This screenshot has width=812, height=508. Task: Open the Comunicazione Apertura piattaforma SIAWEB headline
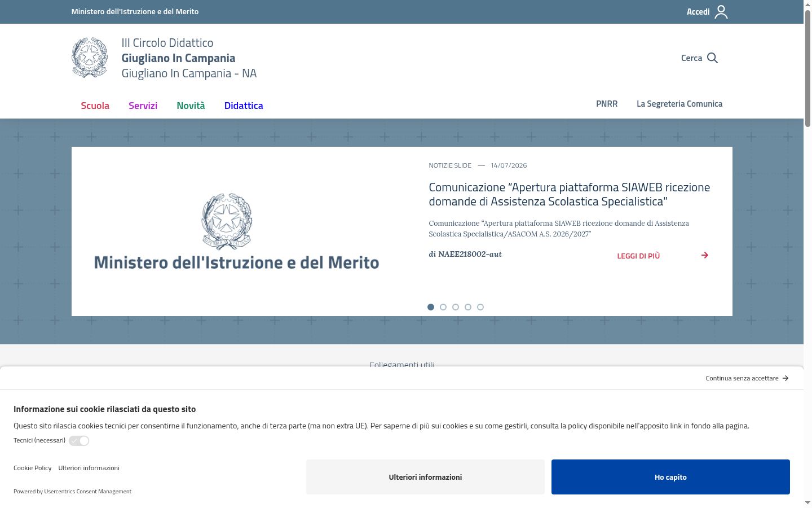pyautogui.click(x=569, y=194)
